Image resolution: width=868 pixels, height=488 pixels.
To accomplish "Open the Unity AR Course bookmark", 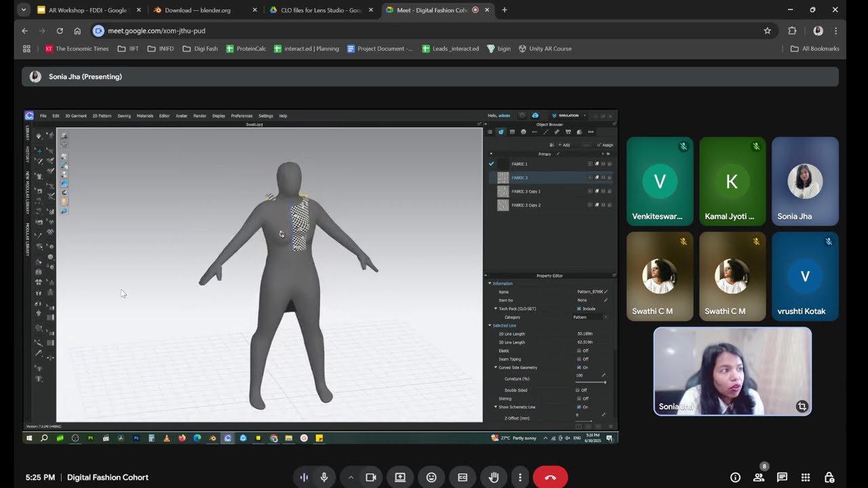I will tap(545, 49).
